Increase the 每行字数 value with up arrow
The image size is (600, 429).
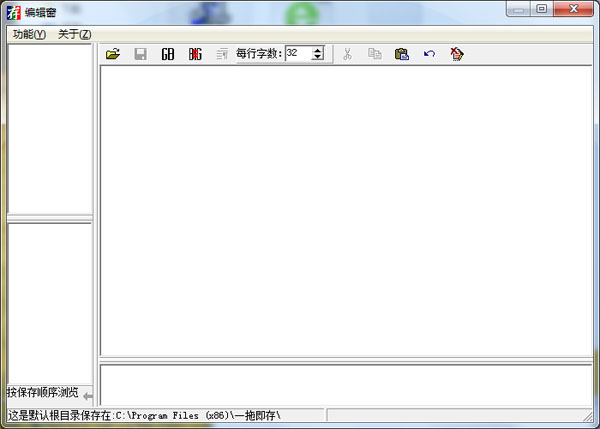(318, 50)
